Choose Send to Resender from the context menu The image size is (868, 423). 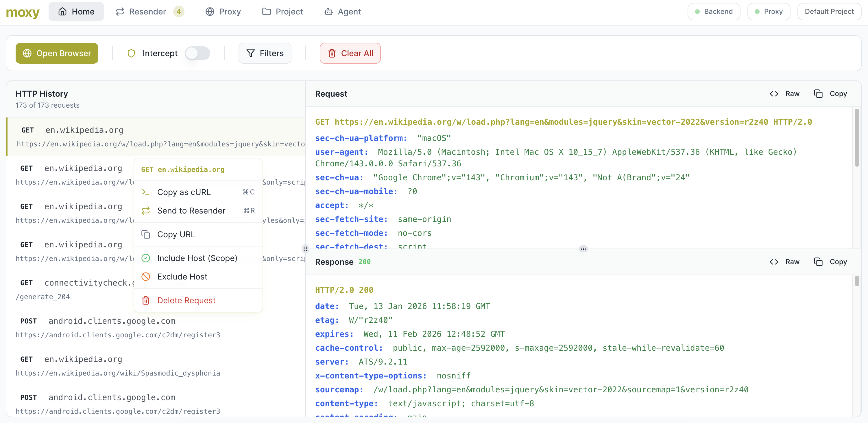point(191,210)
